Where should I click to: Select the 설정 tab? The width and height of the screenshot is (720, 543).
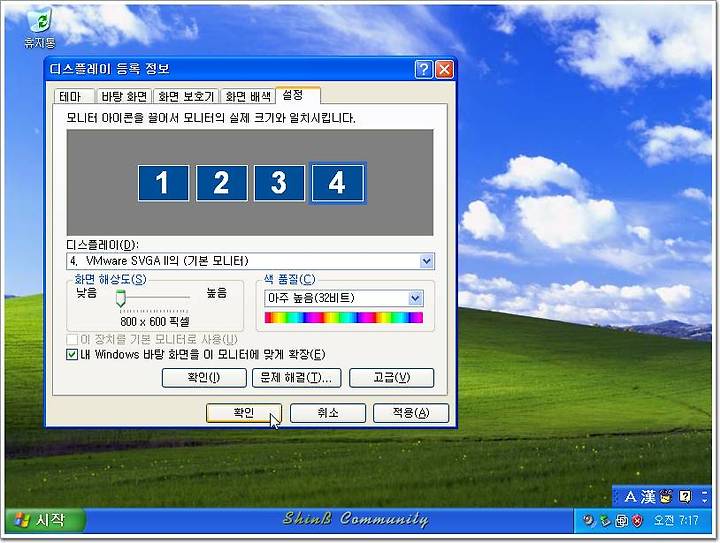coord(298,95)
